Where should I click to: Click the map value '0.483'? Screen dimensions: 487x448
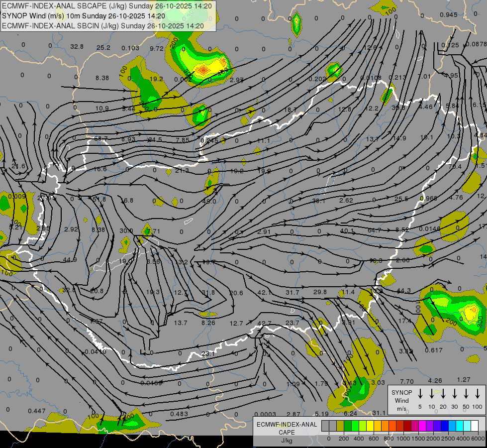coord(179,414)
